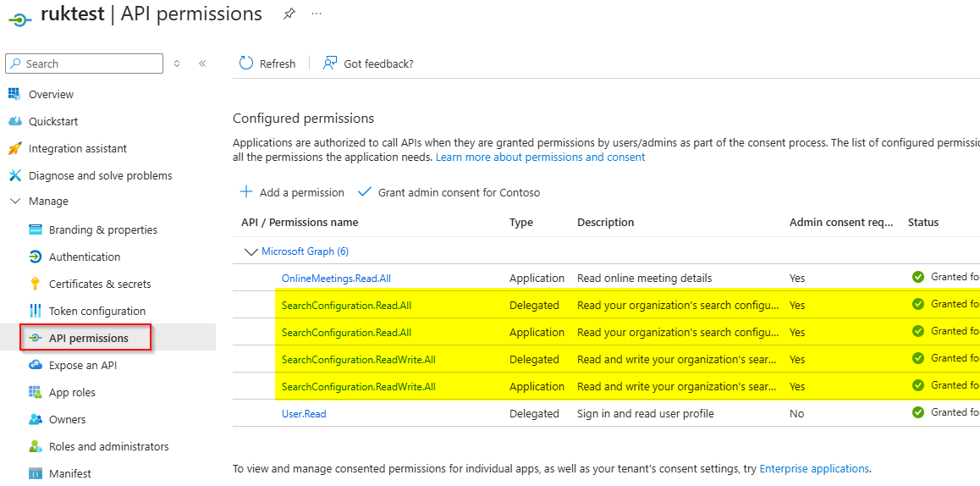
Task: Select App roles in the sidebar
Action: [72, 392]
